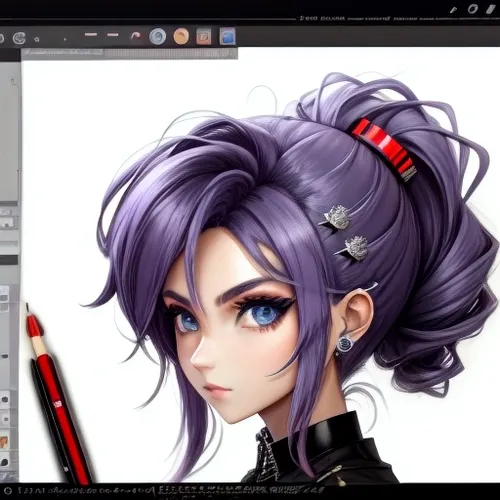Click the gray C-shaped circular toolbar icon
Viewport: 500px width, 500px height.
pos(19,38)
